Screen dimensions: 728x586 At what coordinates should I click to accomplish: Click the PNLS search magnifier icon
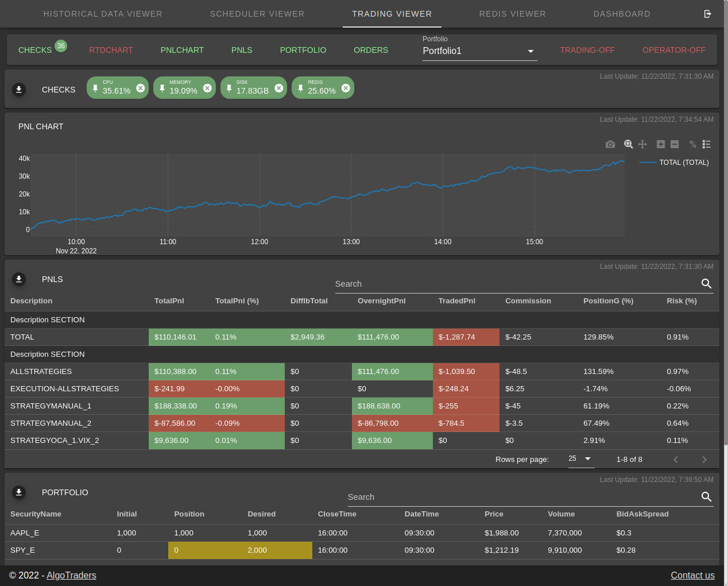point(707,284)
